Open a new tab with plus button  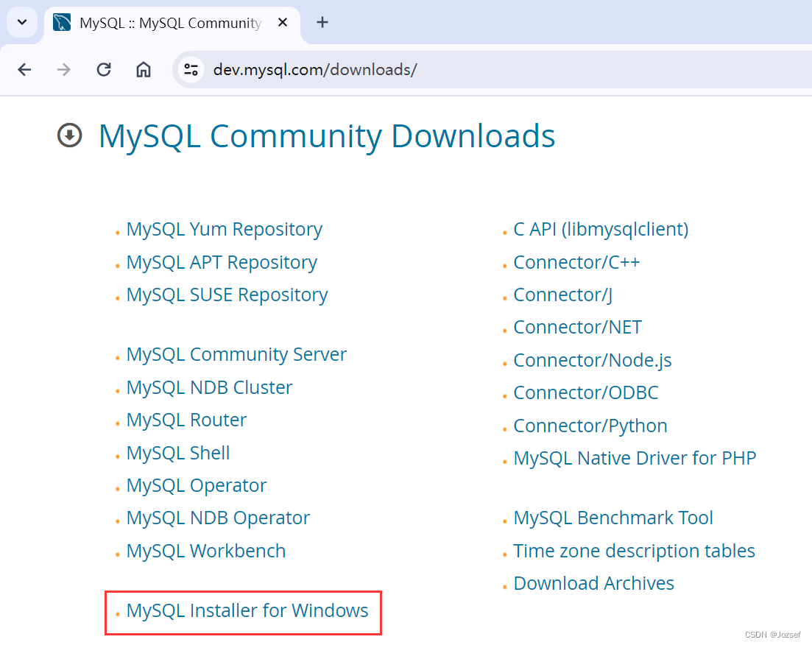click(322, 22)
